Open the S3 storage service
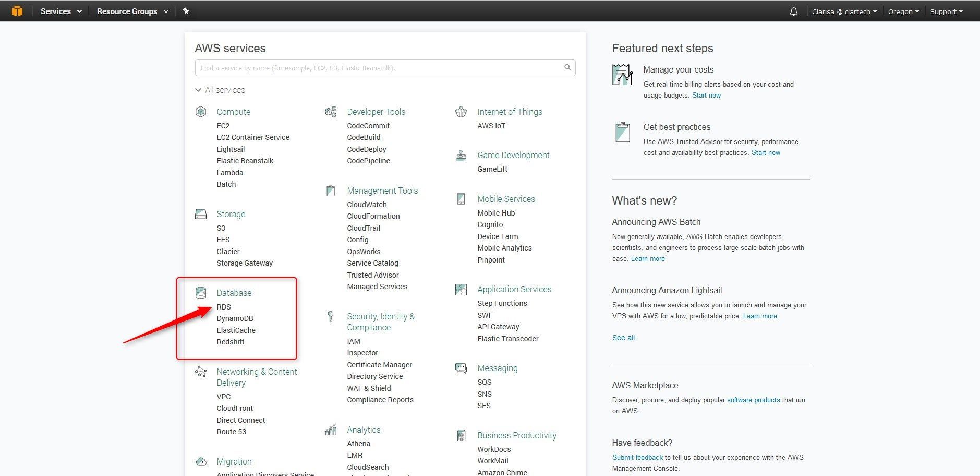 pos(221,228)
